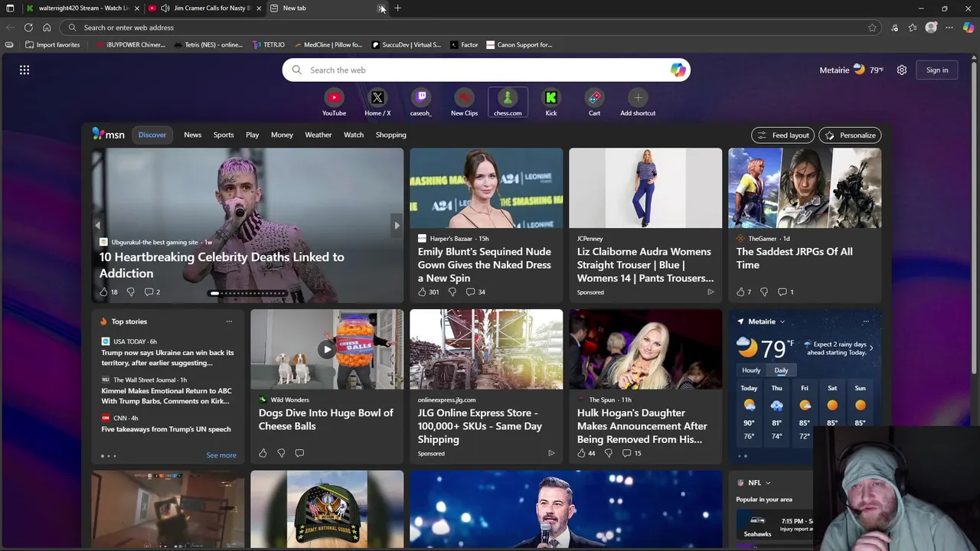Dislike the Saddest JRPGs article
The height and width of the screenshot is (551, 980).
763,292
